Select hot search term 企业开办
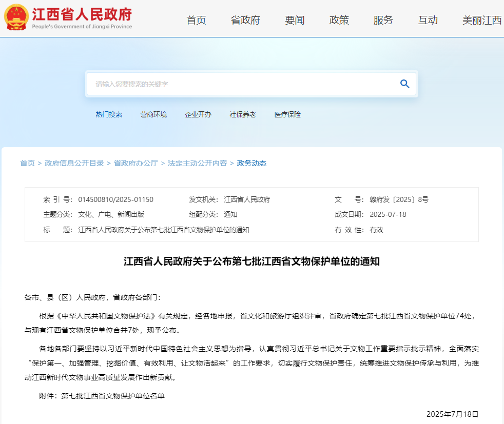The height and width of the screenshot is (424, 504). (x=198, y=114)
